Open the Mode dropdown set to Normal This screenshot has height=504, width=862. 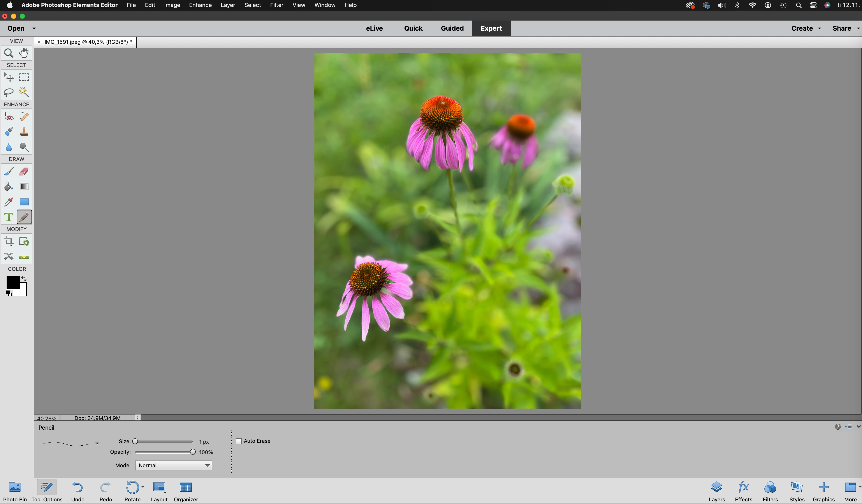(x=173, y=465)
